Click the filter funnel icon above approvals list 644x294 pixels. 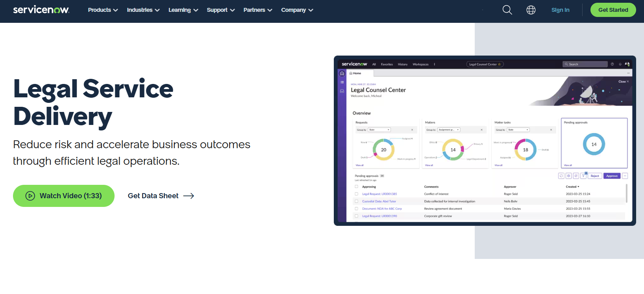[x=584, y=176]
